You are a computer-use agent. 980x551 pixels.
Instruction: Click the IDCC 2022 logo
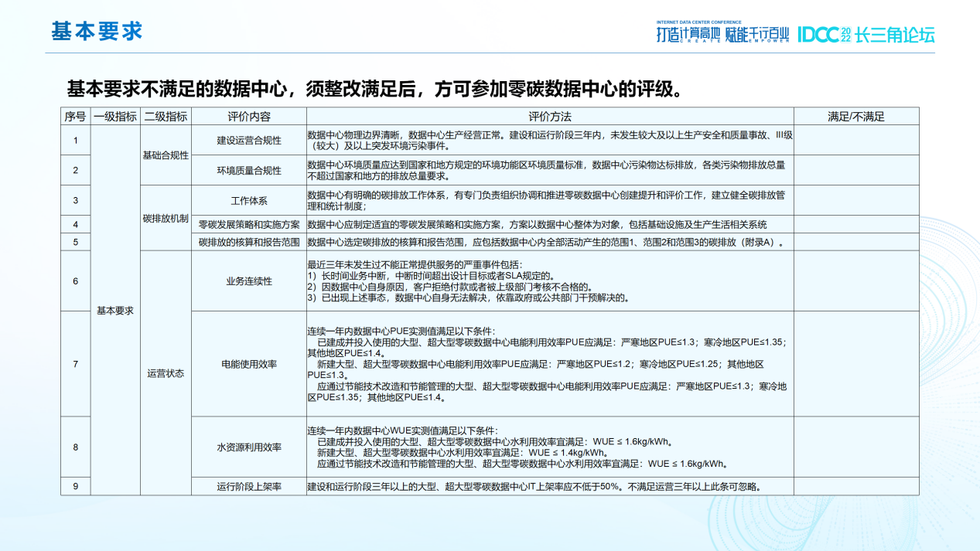point(824,34)
